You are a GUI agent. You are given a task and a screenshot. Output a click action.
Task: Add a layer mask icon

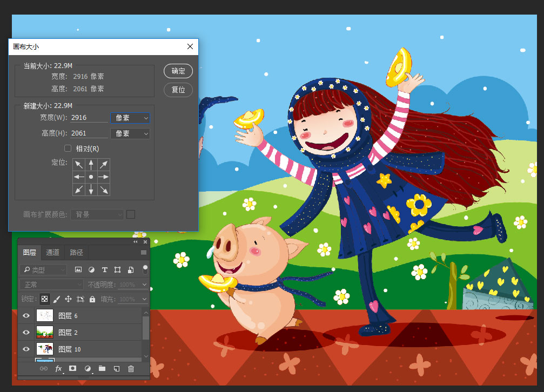tap(72, 368)
